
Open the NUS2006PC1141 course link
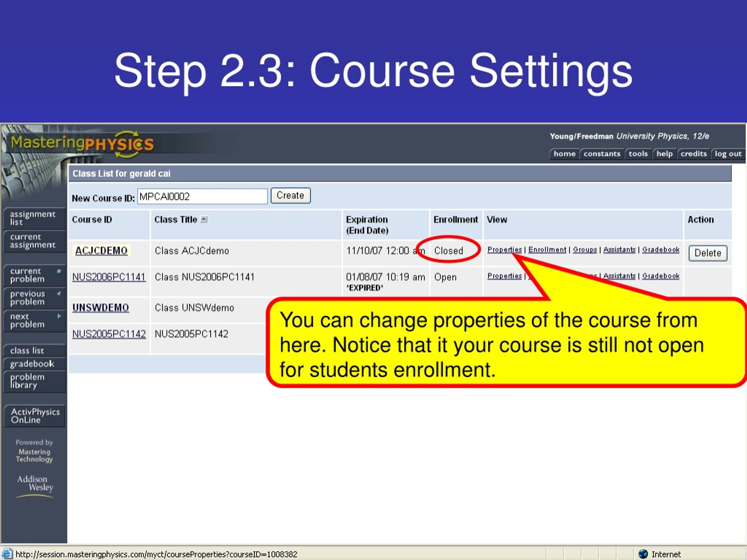109,277
